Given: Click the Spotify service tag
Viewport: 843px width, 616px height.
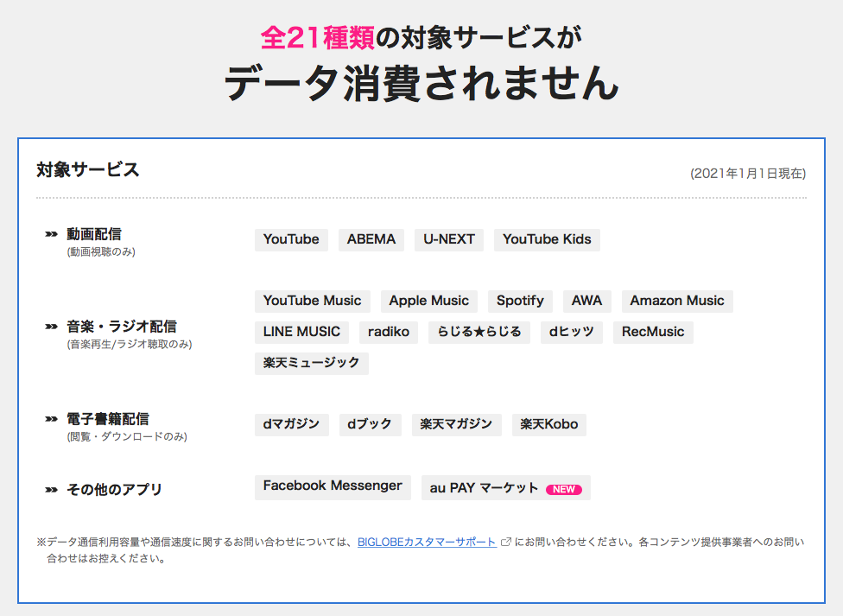Looking at the screenshot, I should point(521,301).
